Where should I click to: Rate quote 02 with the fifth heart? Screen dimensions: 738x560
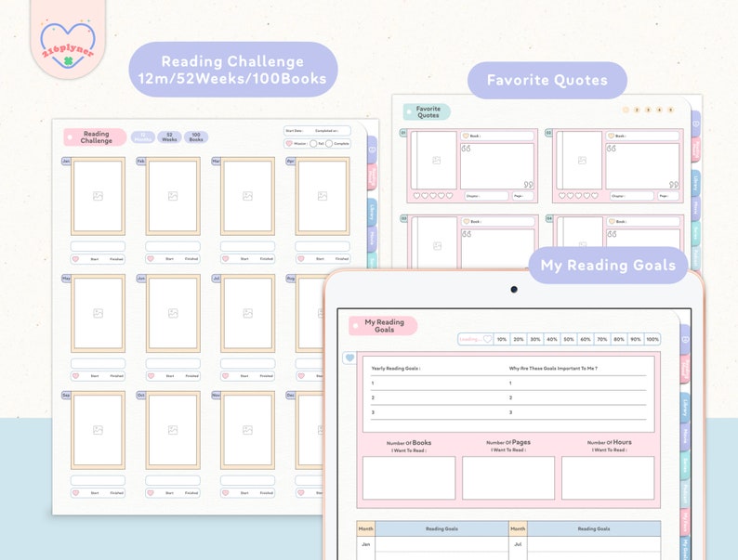point(595,196)
